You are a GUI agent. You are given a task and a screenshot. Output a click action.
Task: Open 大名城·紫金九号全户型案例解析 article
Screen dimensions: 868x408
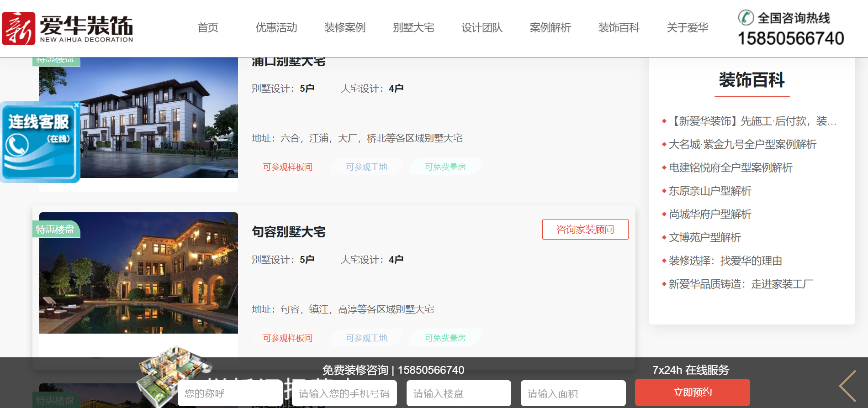(x=742, y=145)
